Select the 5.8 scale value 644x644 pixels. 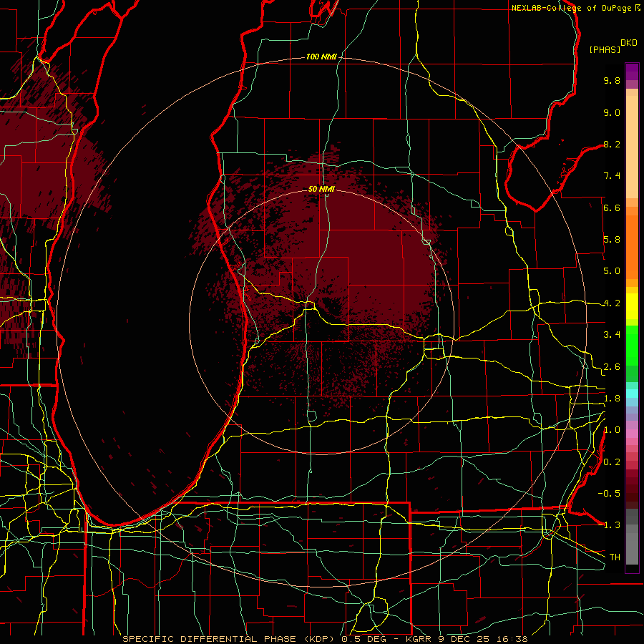pos(612,240)
